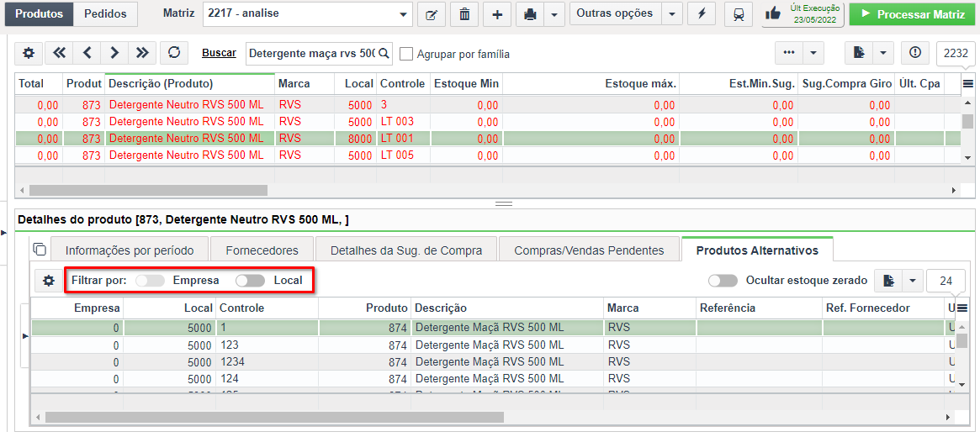Click the copy icon left of detail tabs
The width and height of the screenshot is (980, 437).
point(40,249)
